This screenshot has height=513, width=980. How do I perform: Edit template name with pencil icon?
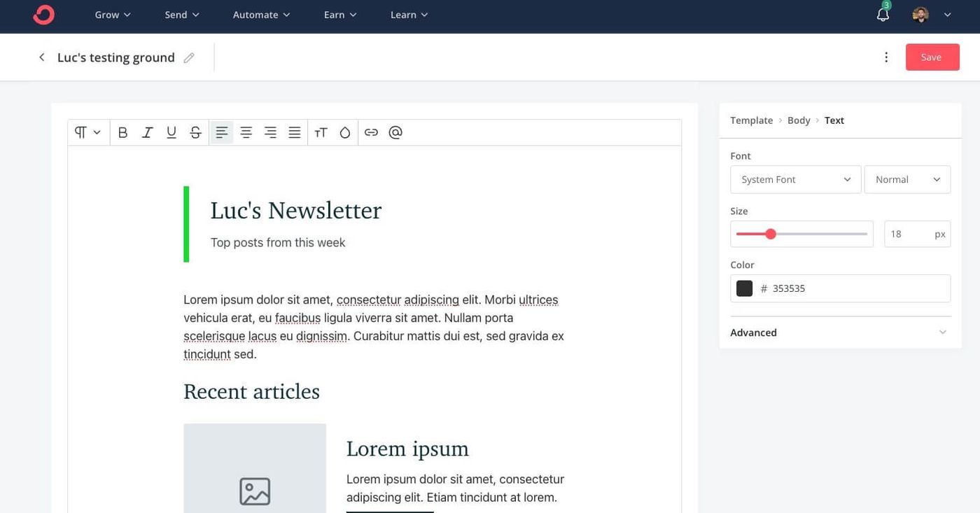coord(189,58)
